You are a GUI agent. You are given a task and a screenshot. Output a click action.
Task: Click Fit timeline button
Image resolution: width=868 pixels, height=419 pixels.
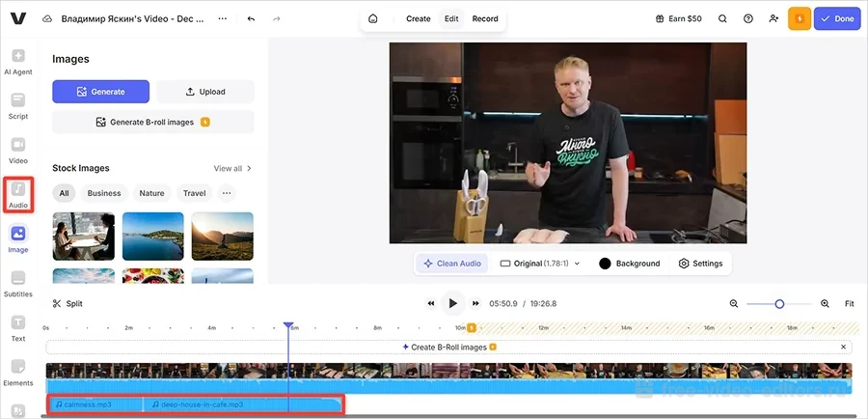coord(849,304)
